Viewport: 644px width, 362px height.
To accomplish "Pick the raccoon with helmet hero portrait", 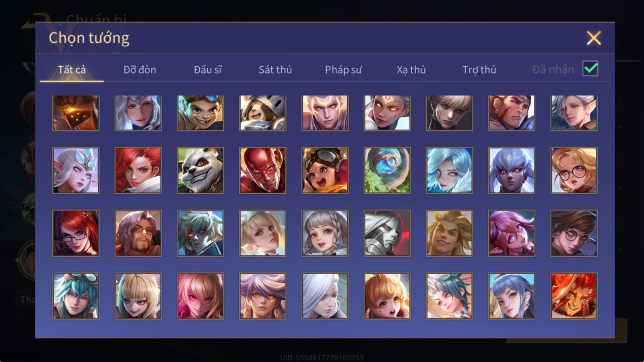I will 262,113.
